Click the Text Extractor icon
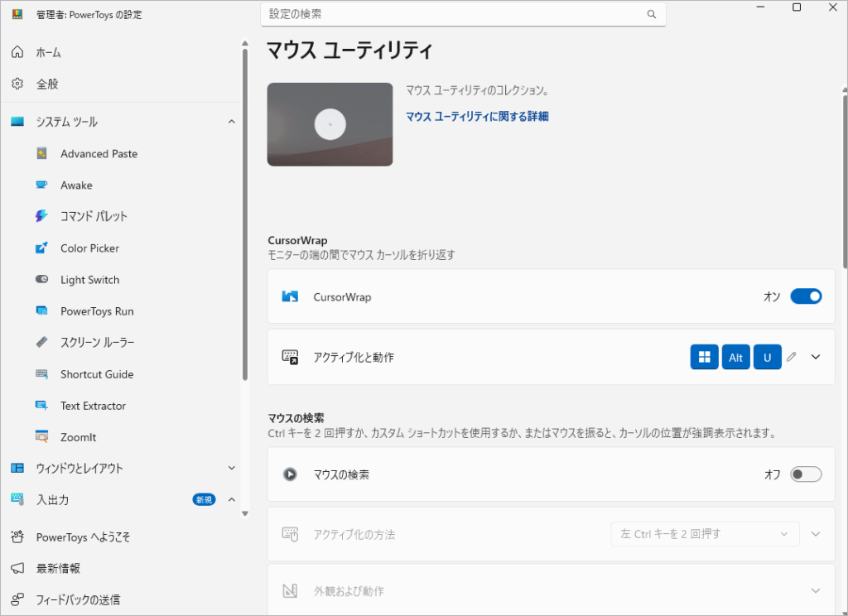848x616 pixels. [x=42, y=406]
